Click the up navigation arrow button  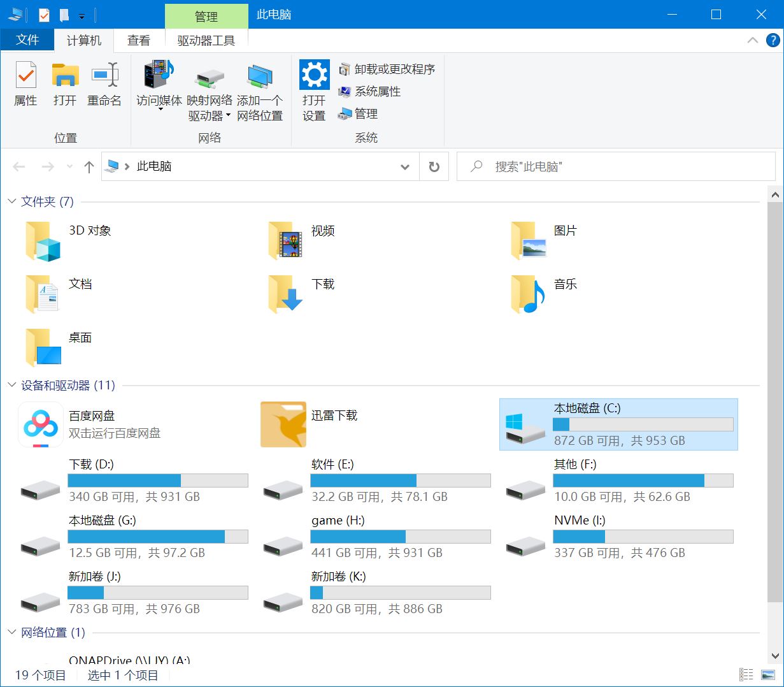coord(89,166)
